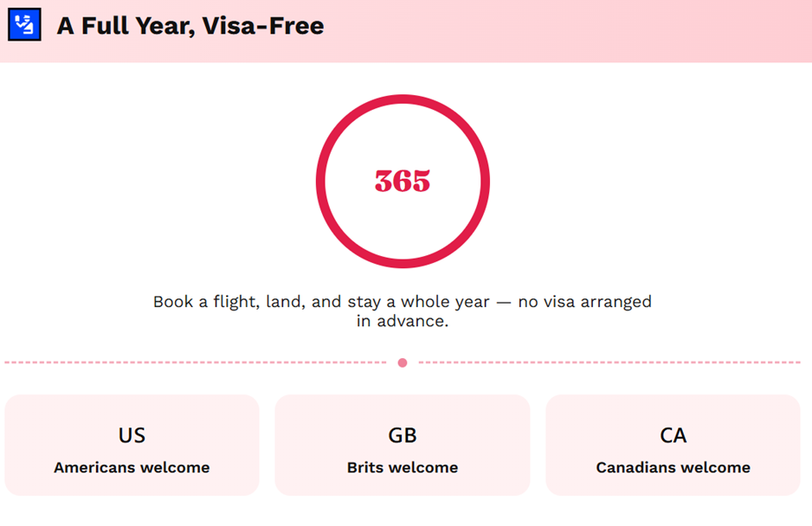Open the Canadians welcome card
The image size is (812, 526).
coord(673,445)
